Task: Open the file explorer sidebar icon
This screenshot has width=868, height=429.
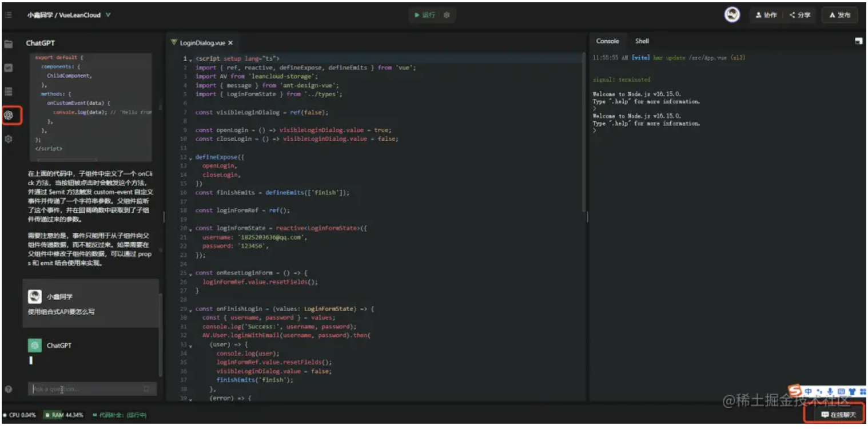Action: [9, 43]
